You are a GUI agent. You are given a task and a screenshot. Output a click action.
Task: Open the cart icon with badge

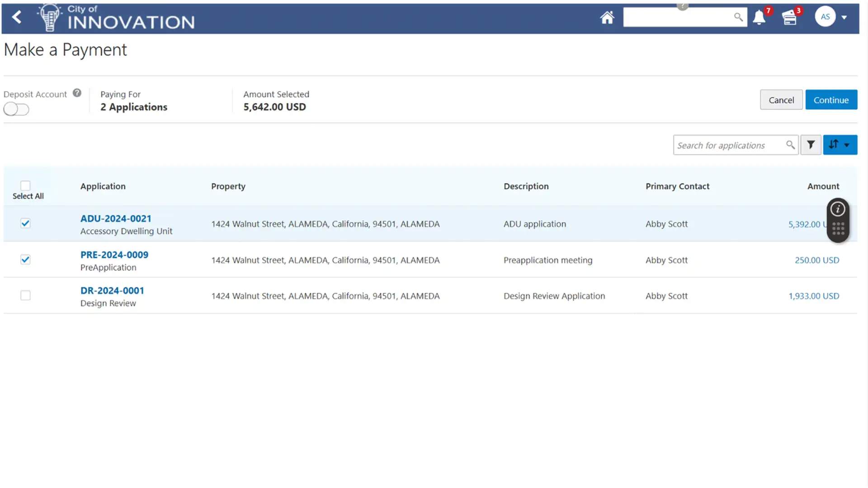tap(789, 18)
